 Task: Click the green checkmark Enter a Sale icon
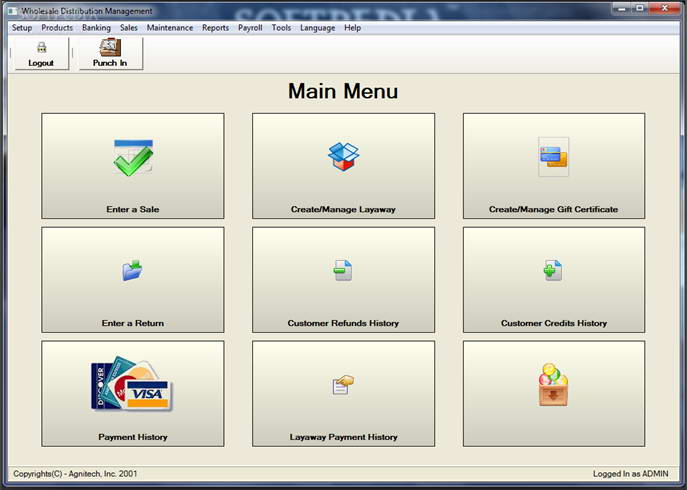point(133,158)
